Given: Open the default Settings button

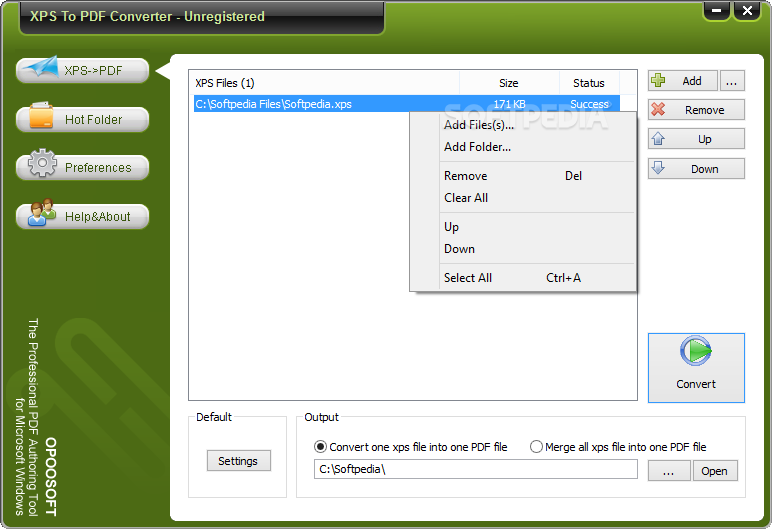Looking at the screenshot, I should coord(238,461).
